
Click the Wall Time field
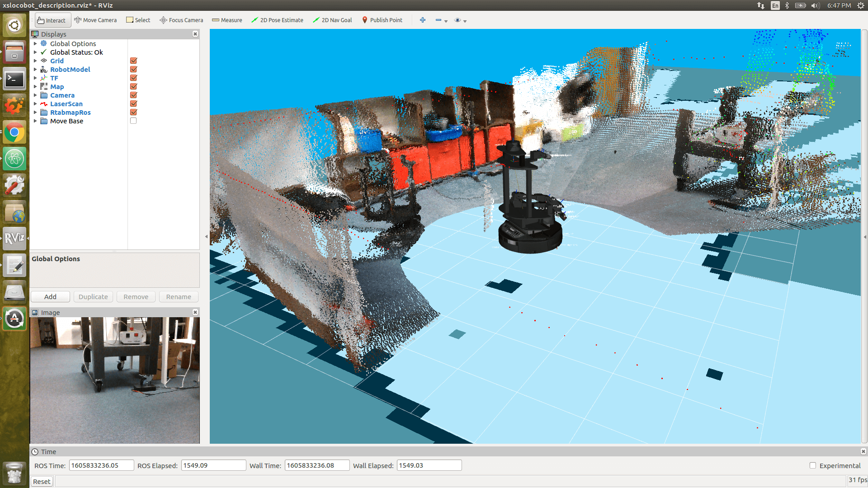(x=317, y=465)
